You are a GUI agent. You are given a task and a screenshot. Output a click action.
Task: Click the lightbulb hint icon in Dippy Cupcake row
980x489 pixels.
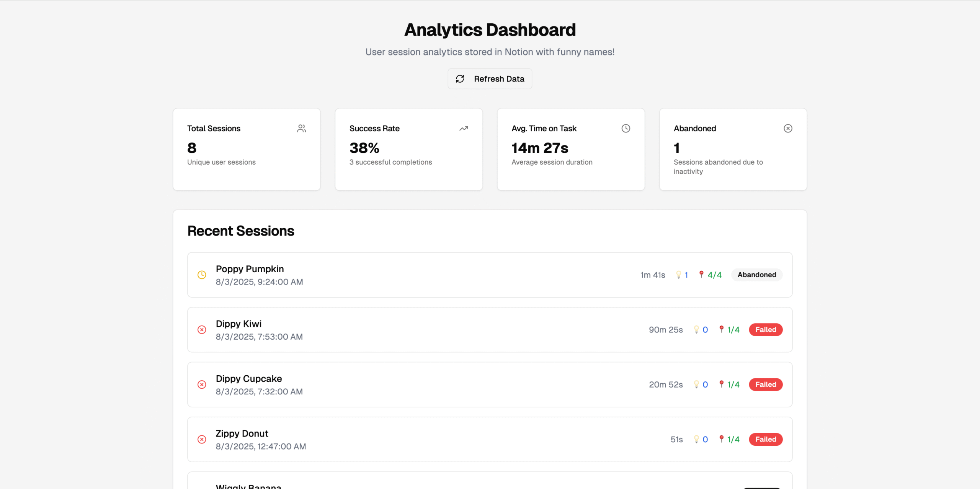coord(696,384)
